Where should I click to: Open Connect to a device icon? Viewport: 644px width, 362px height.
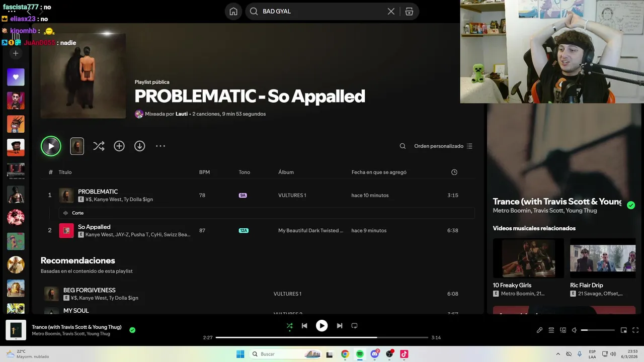point(563,330)
